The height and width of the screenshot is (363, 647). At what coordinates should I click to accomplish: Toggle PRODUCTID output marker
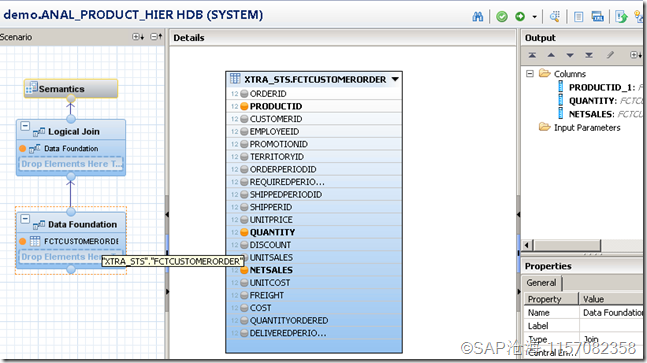click(244, 106)
